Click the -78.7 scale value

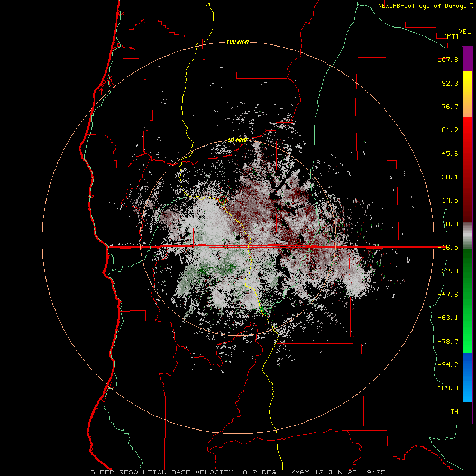[x=448, y=342]
